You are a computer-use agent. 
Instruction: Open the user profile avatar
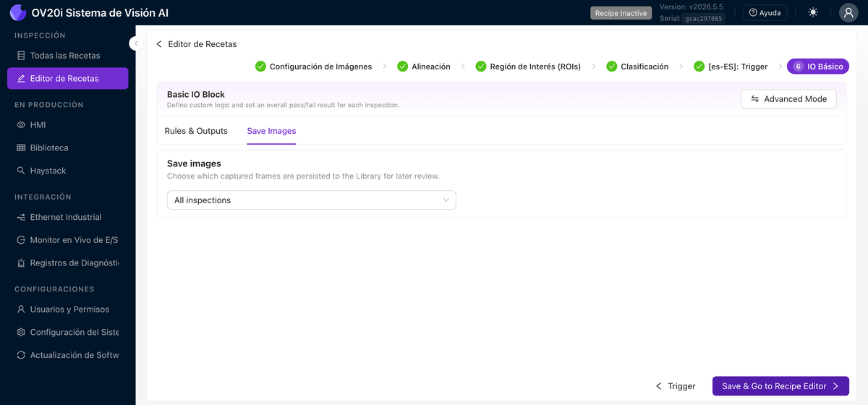pyautogui.click(x=848, y=12)
